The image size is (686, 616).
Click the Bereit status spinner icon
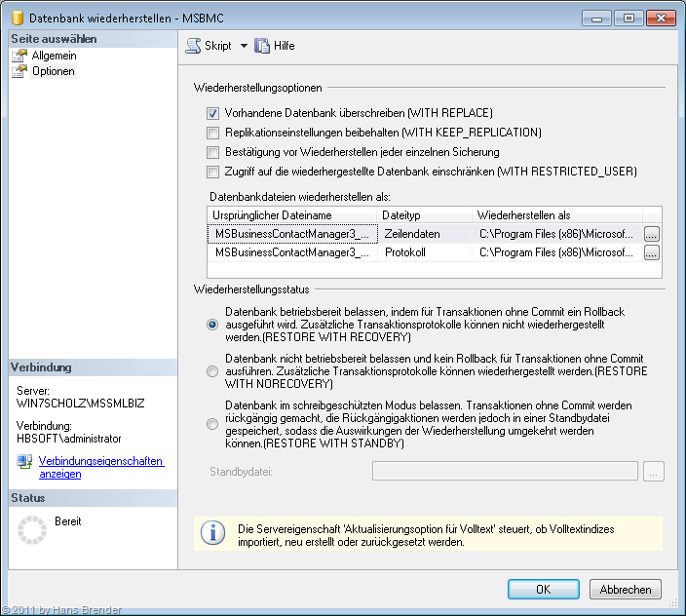click(x=33, y=531)
